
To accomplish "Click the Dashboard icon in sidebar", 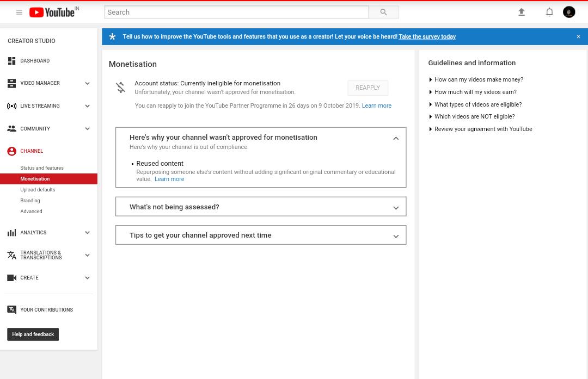I will click(11, 61).
